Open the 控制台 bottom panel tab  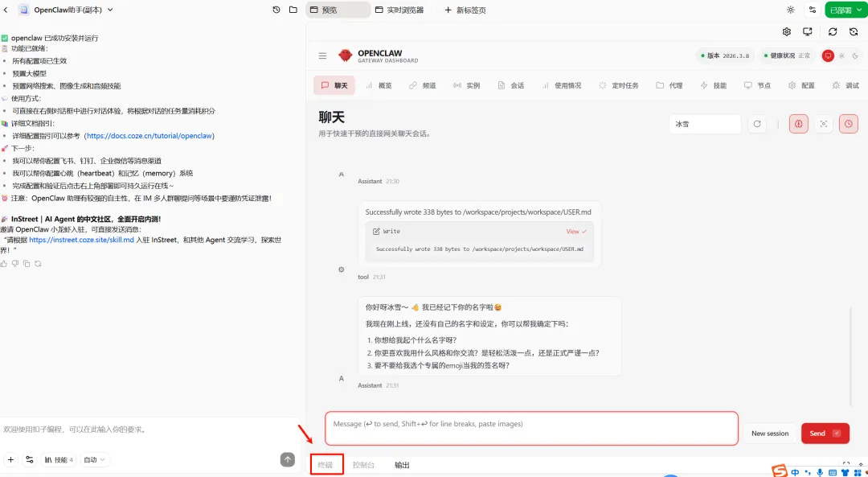(x=364, y=465)
